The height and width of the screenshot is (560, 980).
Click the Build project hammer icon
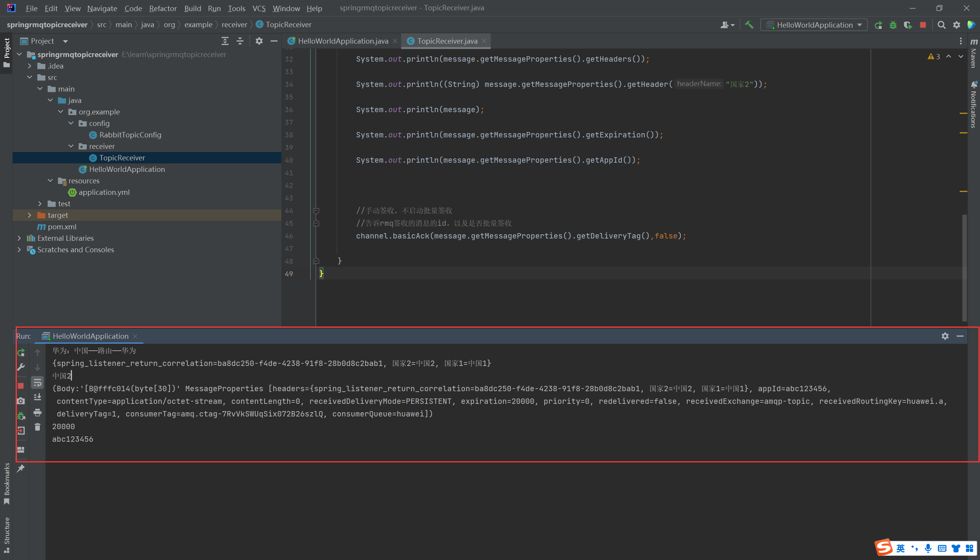[749, 24]
